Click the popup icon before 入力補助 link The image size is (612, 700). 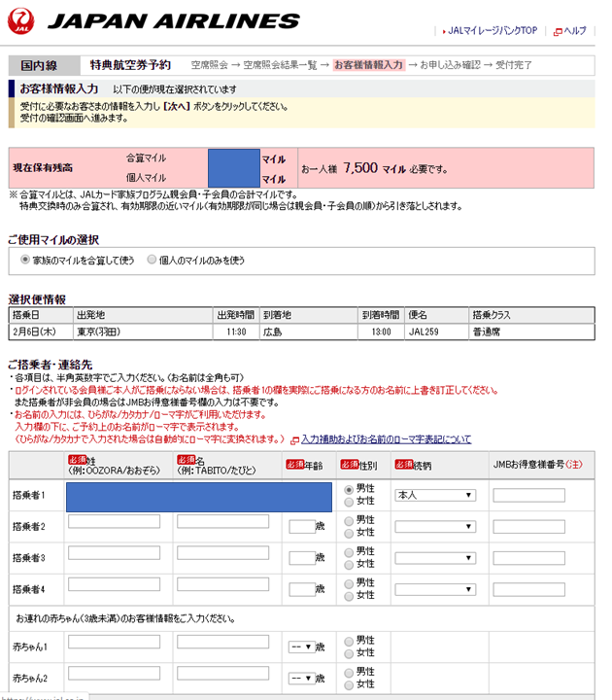pyautogui.click(x=295, y=440)
